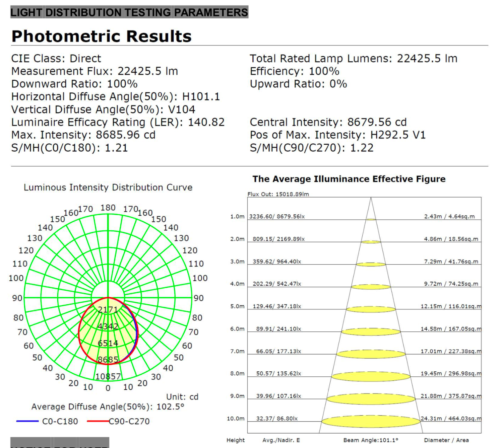Click the red C90-C270 legend line
The image size is (500, 448).
98,421
